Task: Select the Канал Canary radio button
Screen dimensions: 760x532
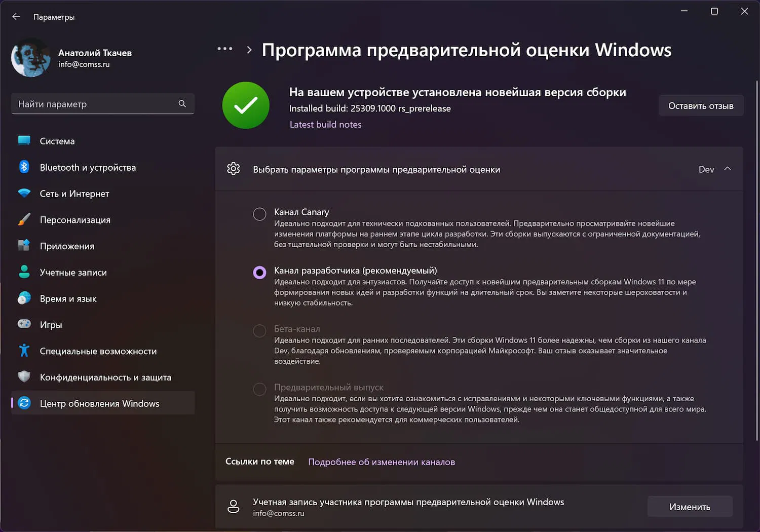Action: (259, 214)
